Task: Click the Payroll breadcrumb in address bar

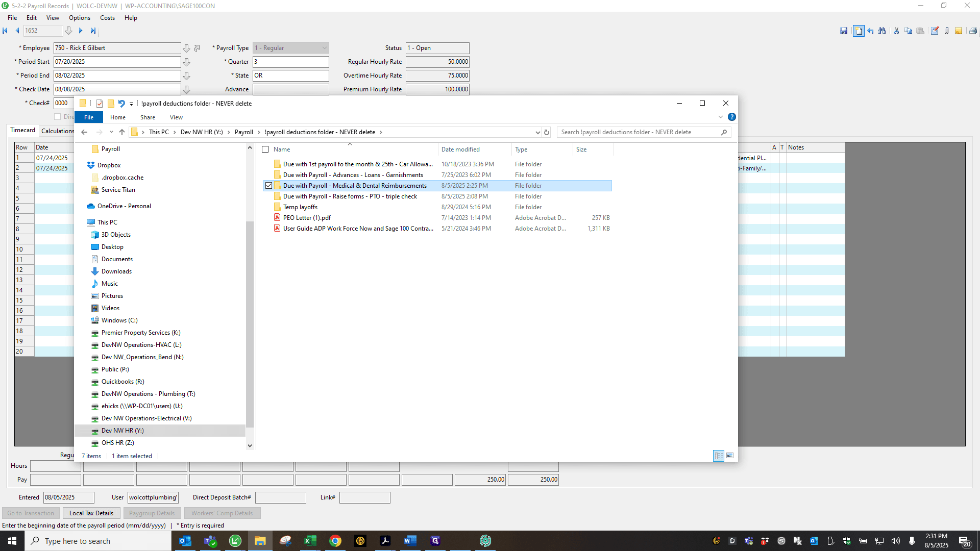Action: 244,132
